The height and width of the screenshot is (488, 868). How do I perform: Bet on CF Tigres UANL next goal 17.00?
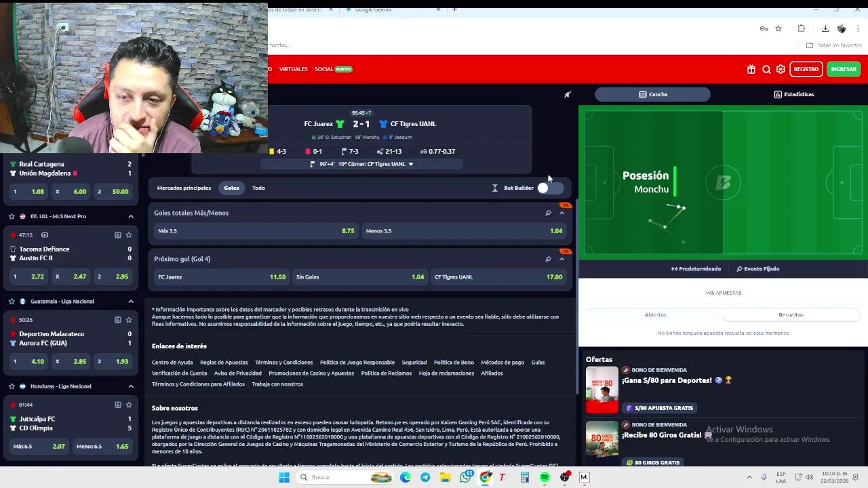[x=498, y=277]
